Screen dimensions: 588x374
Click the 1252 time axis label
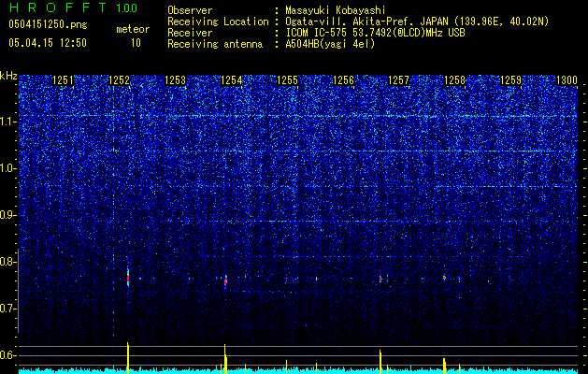pos(119,79)
